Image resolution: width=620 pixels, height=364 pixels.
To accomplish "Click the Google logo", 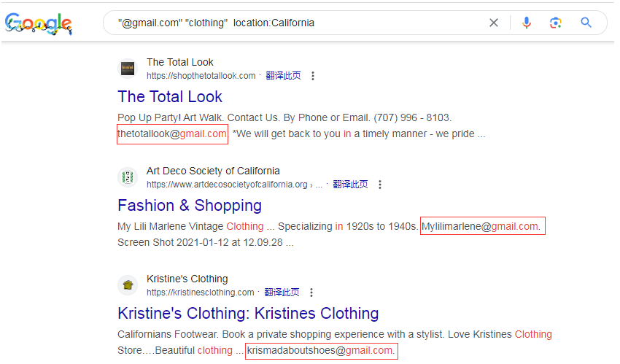I will pyautogui.click(x=39, y=23).
